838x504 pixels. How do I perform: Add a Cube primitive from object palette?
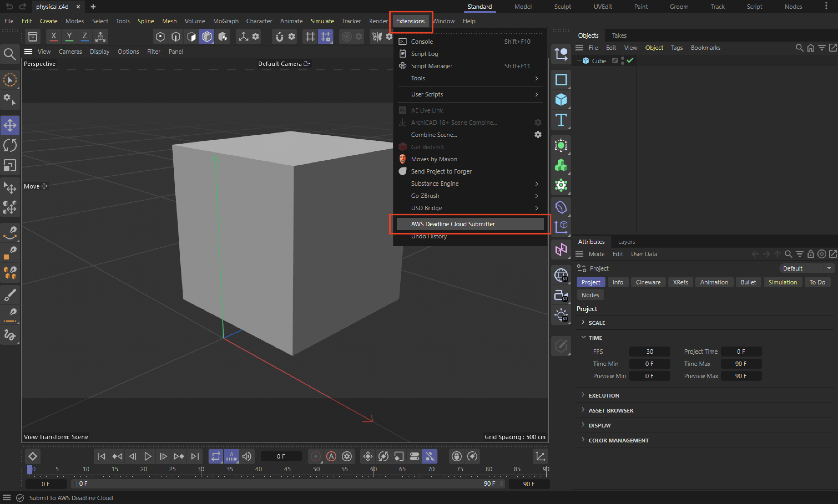pyautogui.click(x=561, y=100)
